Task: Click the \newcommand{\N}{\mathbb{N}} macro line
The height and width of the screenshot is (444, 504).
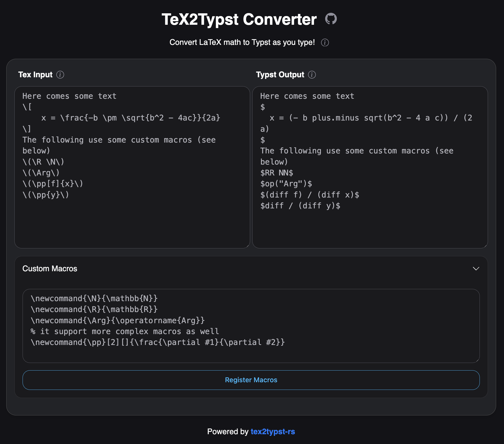Action: coord(94,298)
